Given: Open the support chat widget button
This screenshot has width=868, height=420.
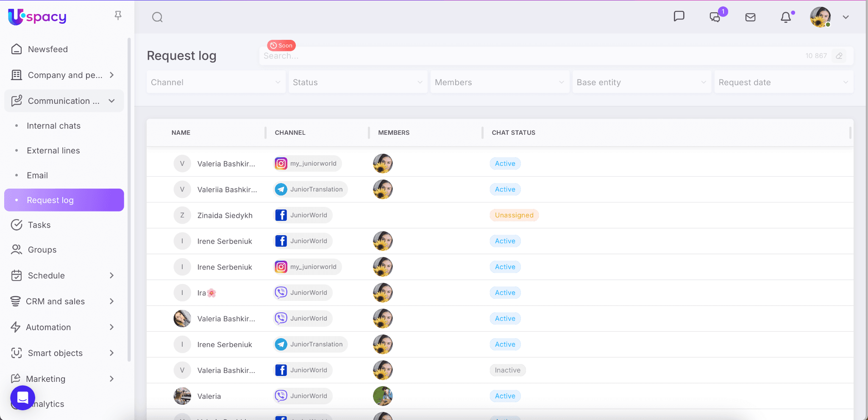Looking at the screenshot, I should (22, 398).
